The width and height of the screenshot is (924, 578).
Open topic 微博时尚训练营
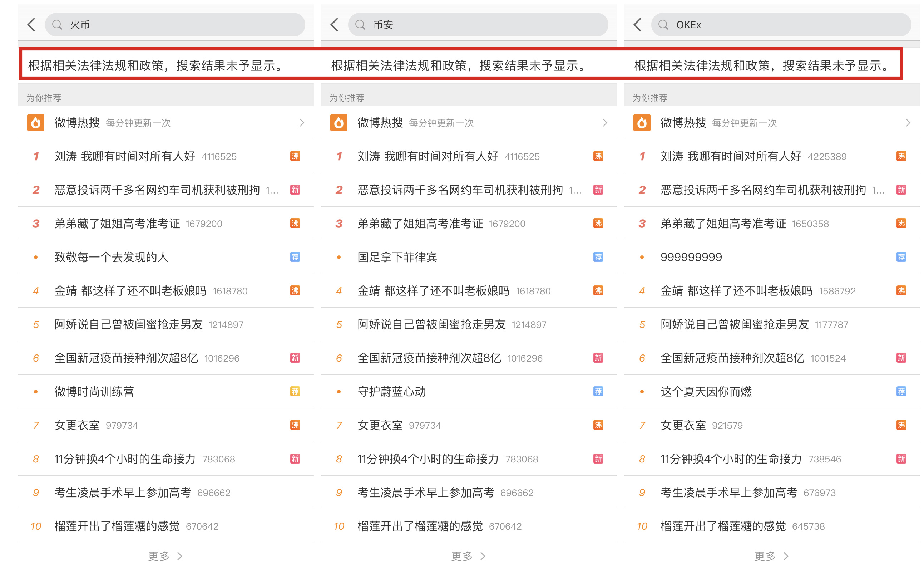coord(166,392)
